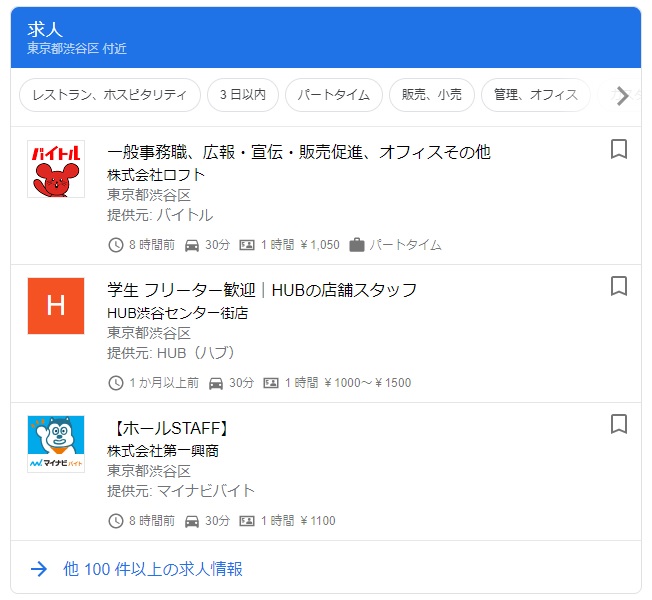Image resolution: width=652 pixels, height=600 pixels.
Task: Click パートタイム label in ロフト listing details
Action: click(405, 245)
